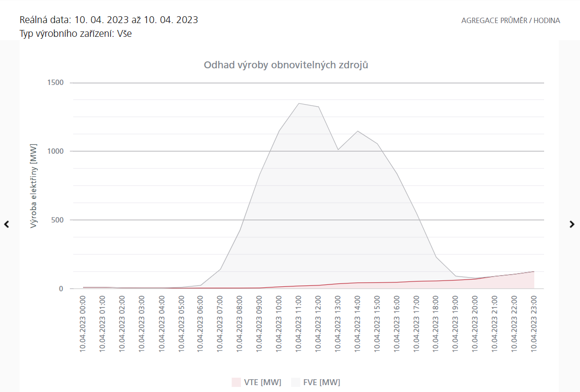
Task: Click the 10.04.2023 21:00 x-axis label
Action: (494, 324)
